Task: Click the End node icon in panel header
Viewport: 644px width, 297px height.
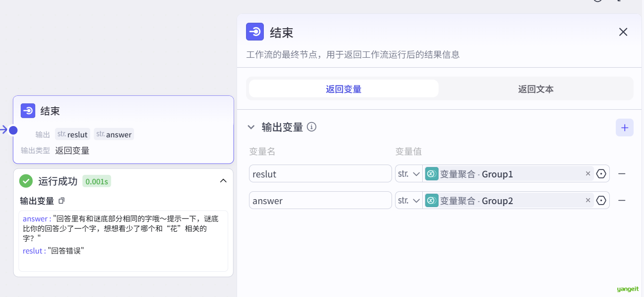Action: (255, 32)
